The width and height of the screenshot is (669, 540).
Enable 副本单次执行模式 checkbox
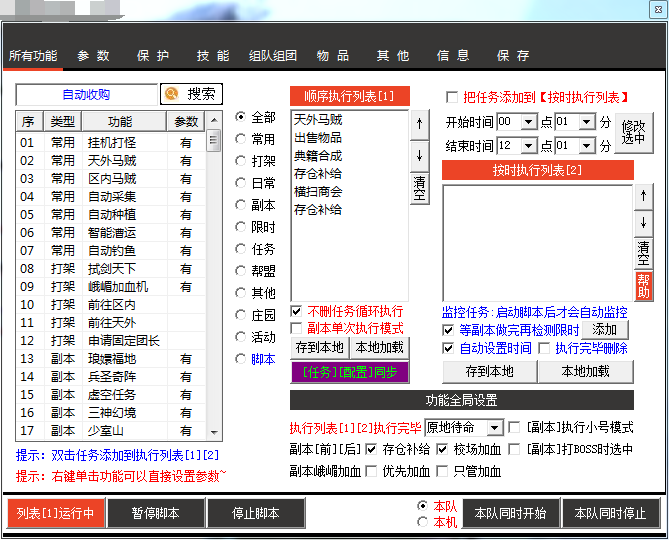296,328
